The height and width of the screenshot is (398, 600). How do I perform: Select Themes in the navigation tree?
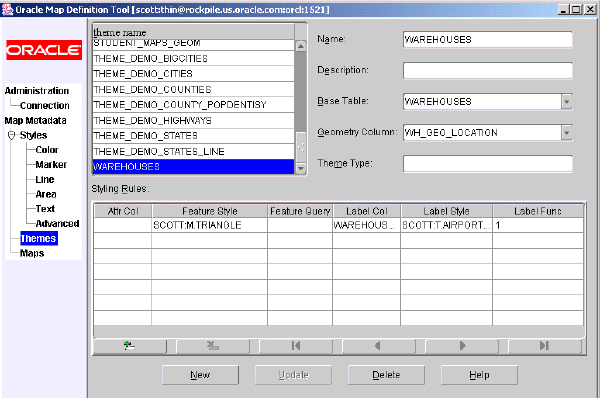39,238
